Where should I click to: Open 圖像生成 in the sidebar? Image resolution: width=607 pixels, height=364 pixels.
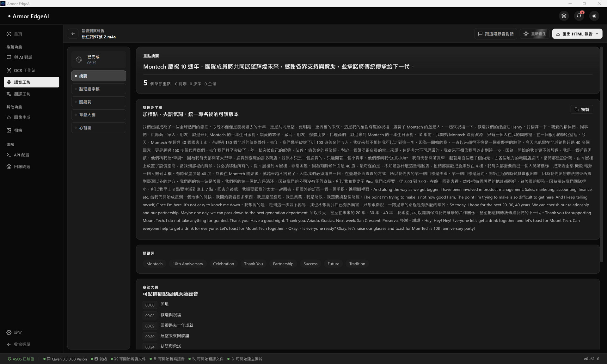point(31,118)
